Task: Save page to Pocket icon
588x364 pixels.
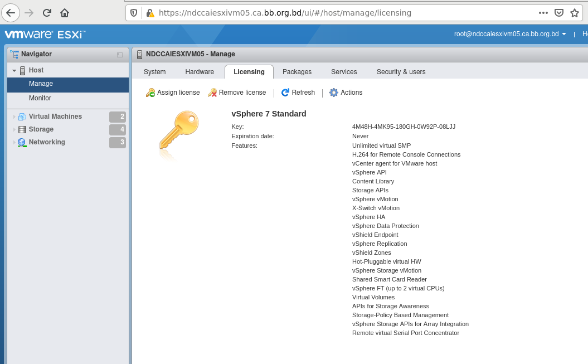Action: click(x=559, y=13)
